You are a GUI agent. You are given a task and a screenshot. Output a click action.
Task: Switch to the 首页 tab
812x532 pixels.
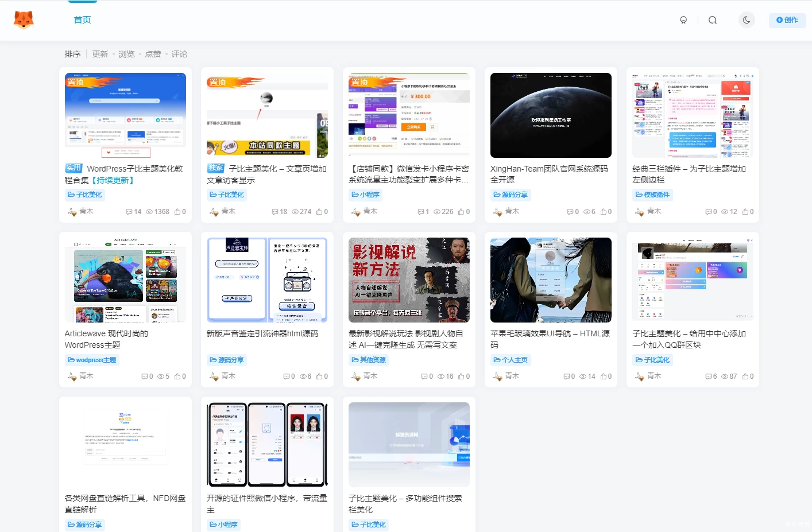82,19
